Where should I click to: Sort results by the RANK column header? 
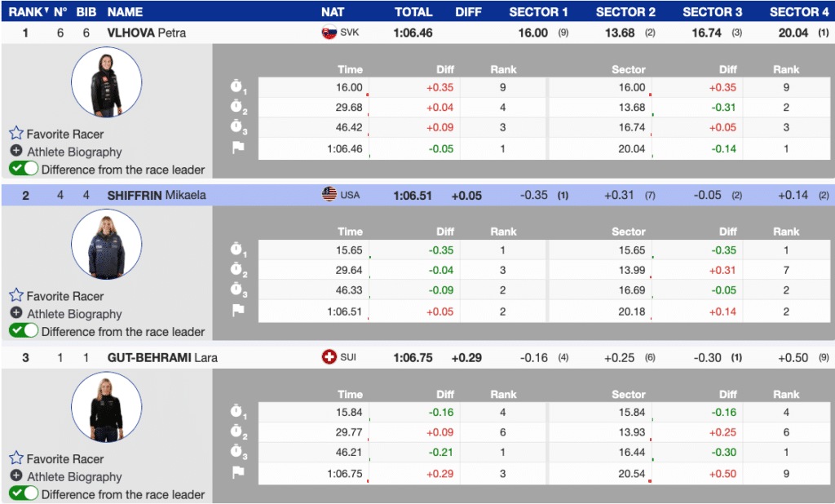[24, 11]
